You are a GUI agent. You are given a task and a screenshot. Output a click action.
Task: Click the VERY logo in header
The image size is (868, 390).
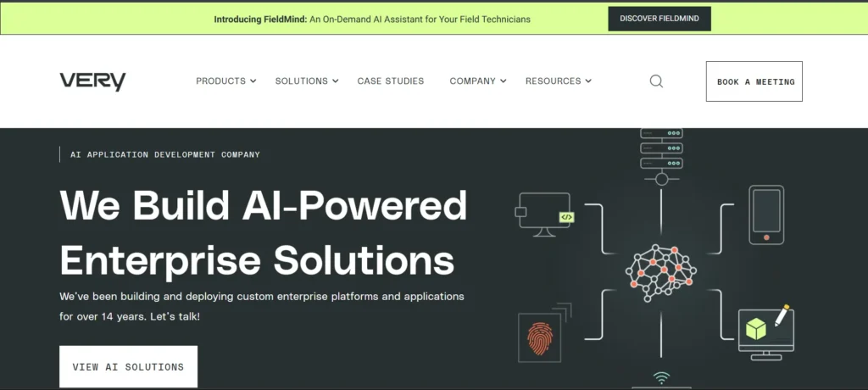92,81
